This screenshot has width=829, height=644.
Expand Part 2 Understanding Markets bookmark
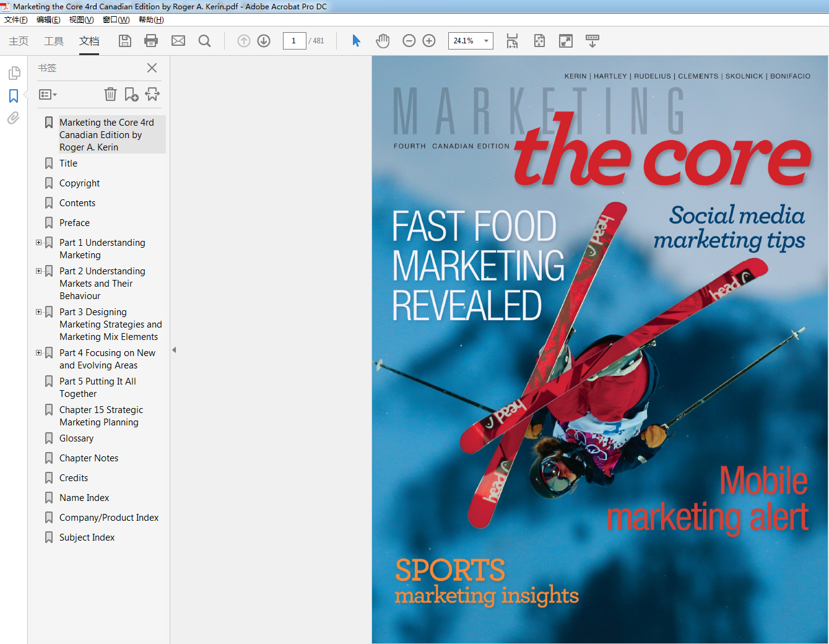coord(38,271)
